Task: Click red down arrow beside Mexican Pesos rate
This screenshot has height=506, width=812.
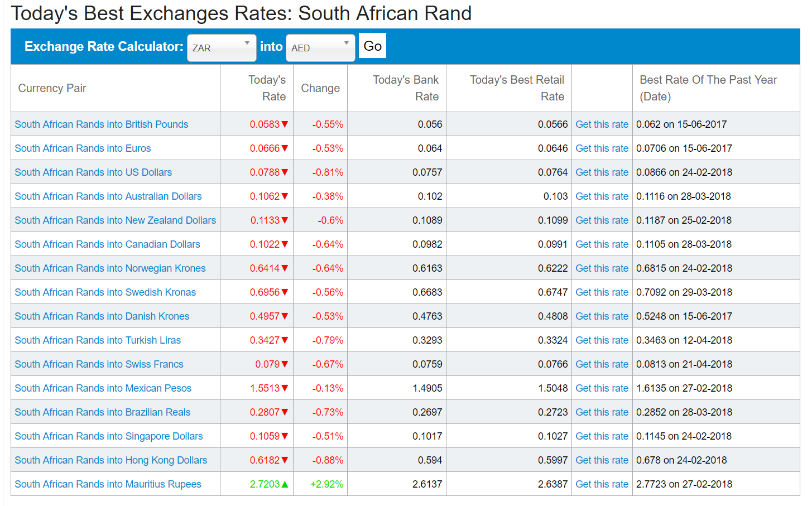Action: pyautogui.click(x=285, y=388)
